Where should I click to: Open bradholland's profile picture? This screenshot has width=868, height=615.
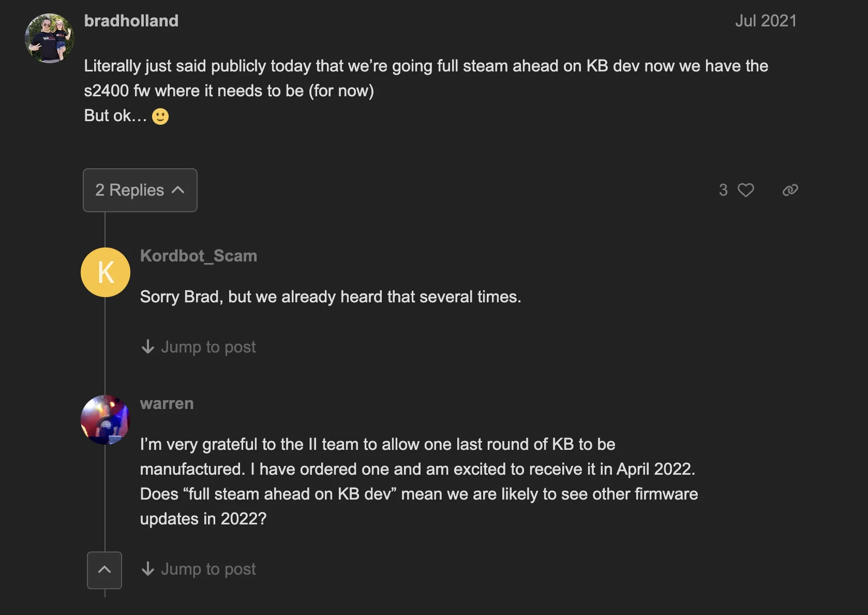pos(50,38)
